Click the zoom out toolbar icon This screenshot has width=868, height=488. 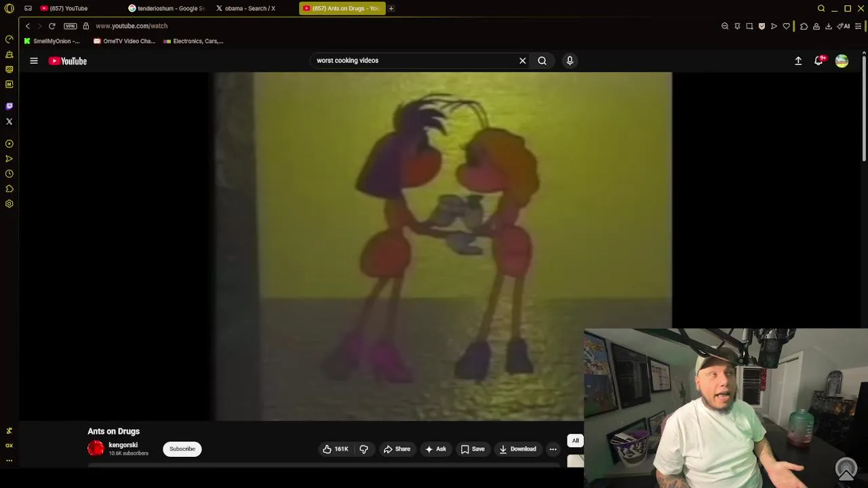[x=725, y=26]
